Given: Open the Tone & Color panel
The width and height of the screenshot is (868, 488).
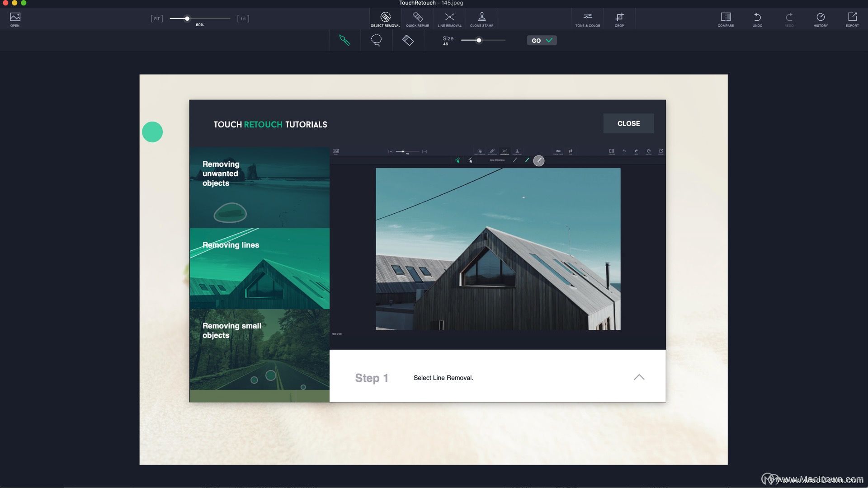Looking at the screenshot, I should [587, 19].
